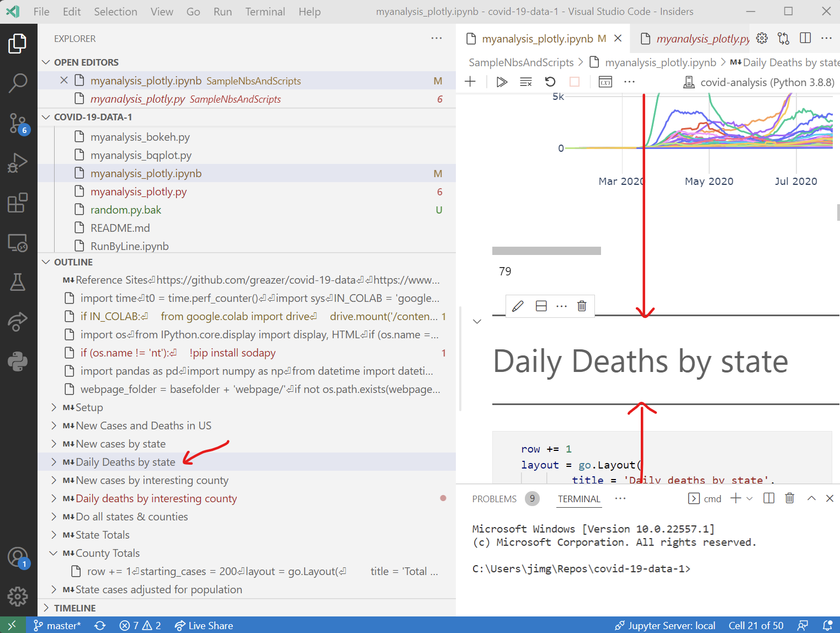The image size is (840, 633).
Task: Open the Manage gear menu
Action: pyautogui.click(x=18, y=597)
